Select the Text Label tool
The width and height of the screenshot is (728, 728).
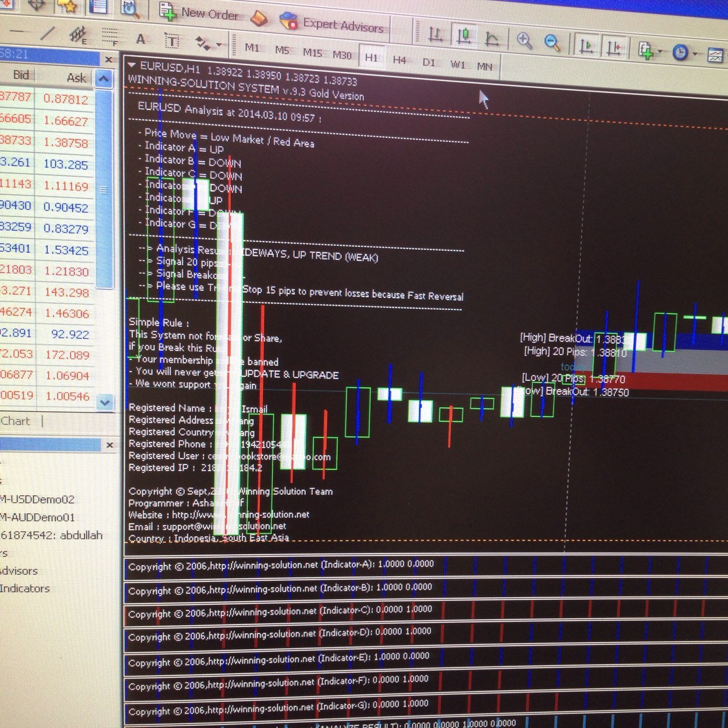[x=172, y=41]
